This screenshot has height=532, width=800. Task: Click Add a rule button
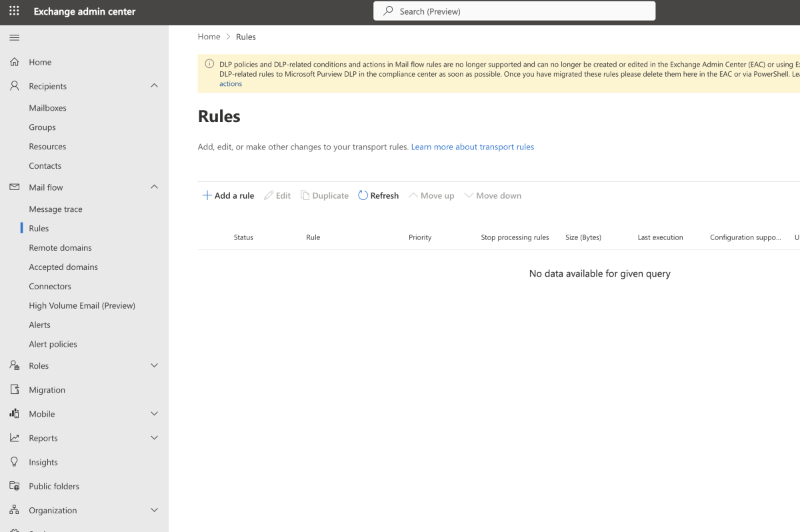point(228,195)
